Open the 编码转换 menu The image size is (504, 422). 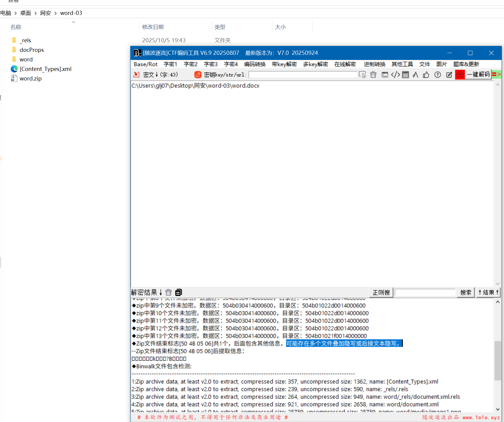(x=255, y=64)
